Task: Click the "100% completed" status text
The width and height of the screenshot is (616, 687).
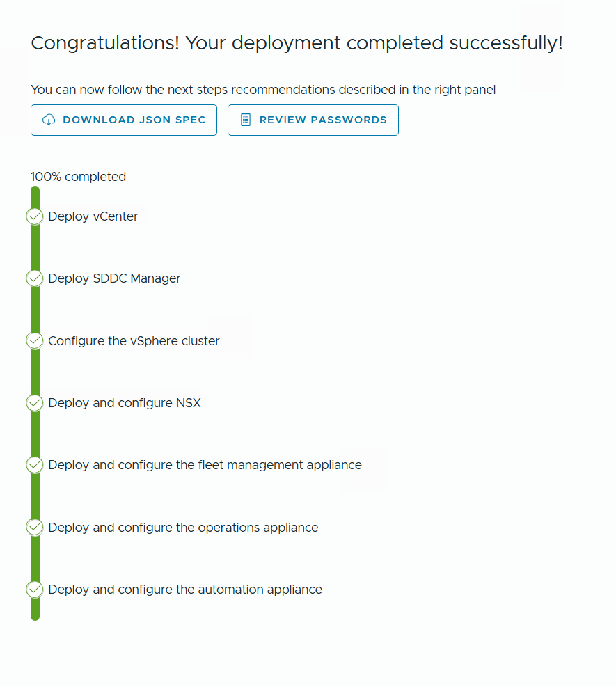Action: [78, 177]
